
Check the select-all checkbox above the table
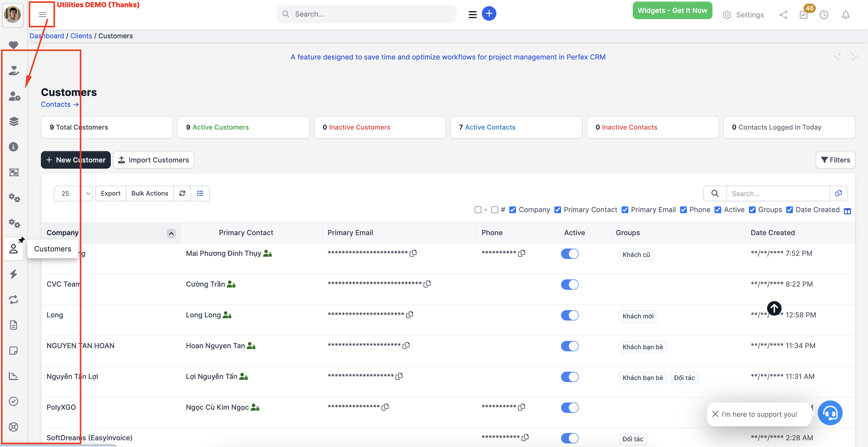point(478,210)
